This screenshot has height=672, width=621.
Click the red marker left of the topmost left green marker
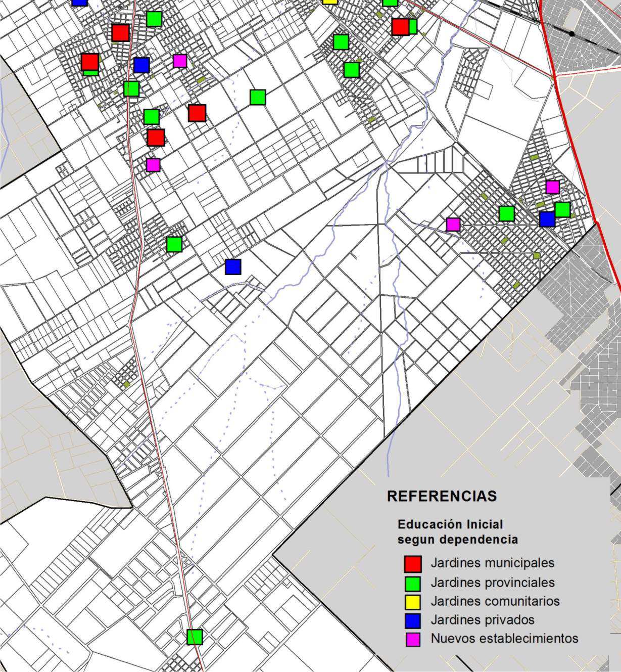120,33
